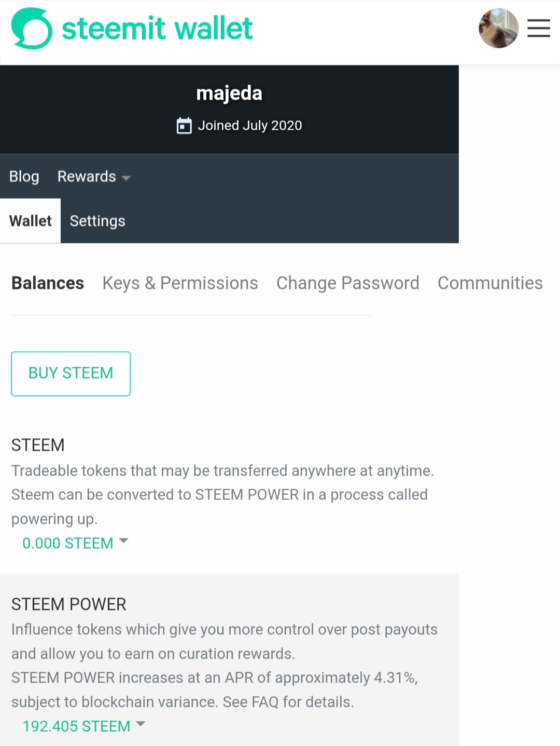Switch to Balances section
The image size is (560, 746).
pos(48,283)
